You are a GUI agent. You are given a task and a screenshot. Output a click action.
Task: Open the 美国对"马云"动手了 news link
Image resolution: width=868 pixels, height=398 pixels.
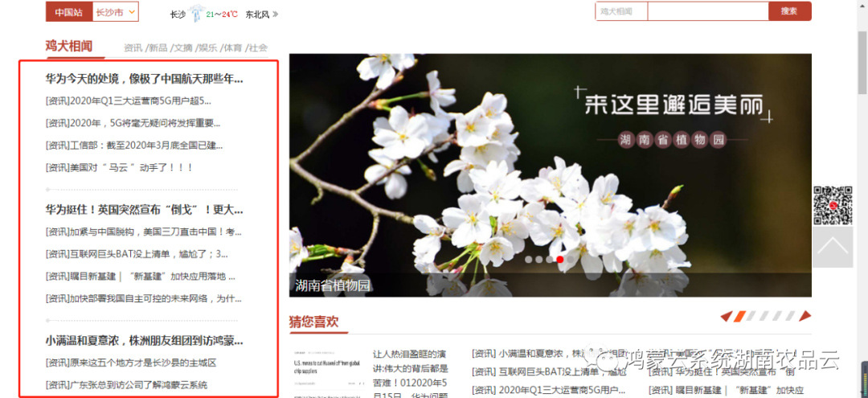coord(119,167)
